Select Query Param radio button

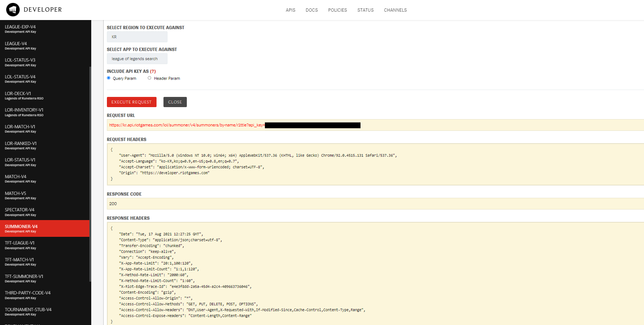tap(109, 78)
